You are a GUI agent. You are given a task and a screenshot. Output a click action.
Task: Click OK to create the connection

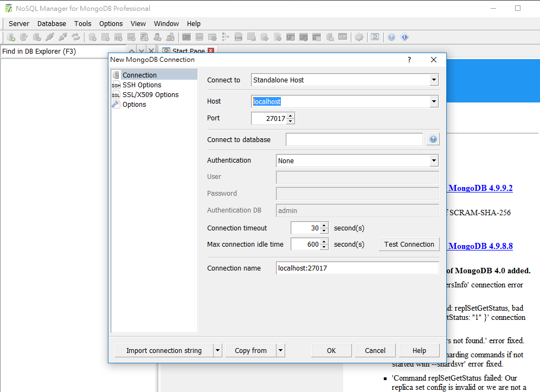pyautogui.click(x=331, y=350)
